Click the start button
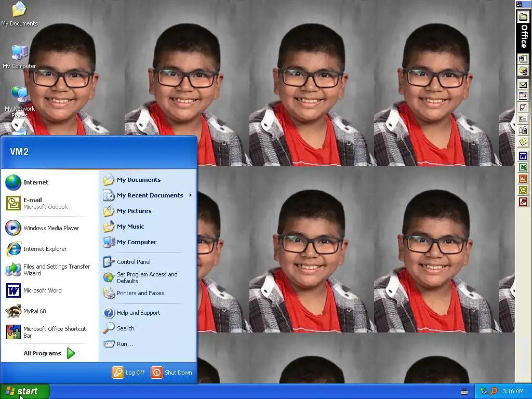532x399 pixels. 25,391
